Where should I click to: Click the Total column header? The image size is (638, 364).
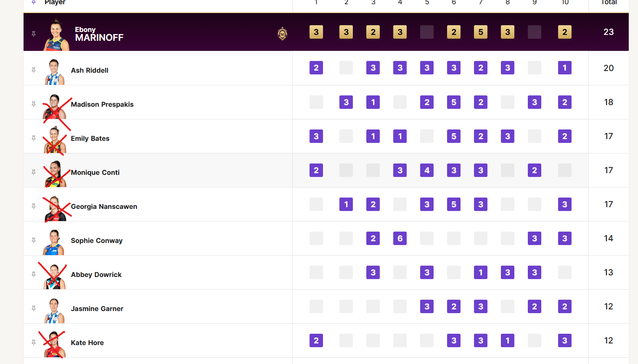[x=609, y=2]
